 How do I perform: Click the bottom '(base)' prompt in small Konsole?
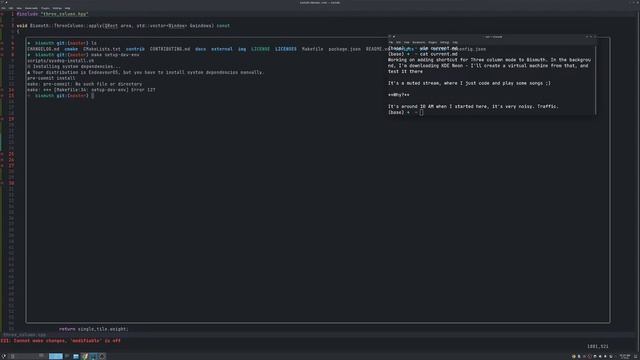pyautogui.click(x=396, y=112)
